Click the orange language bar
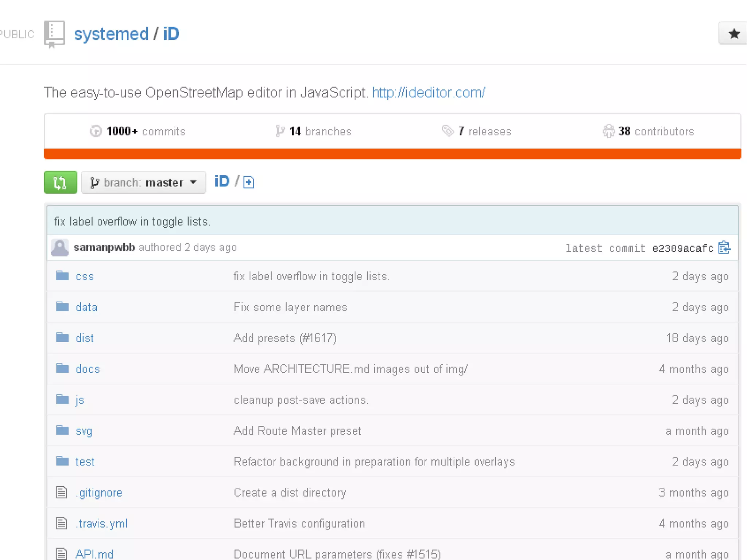The width and height of the screenshot is (747, 560). pyautogui.click(x=392, y=154)
